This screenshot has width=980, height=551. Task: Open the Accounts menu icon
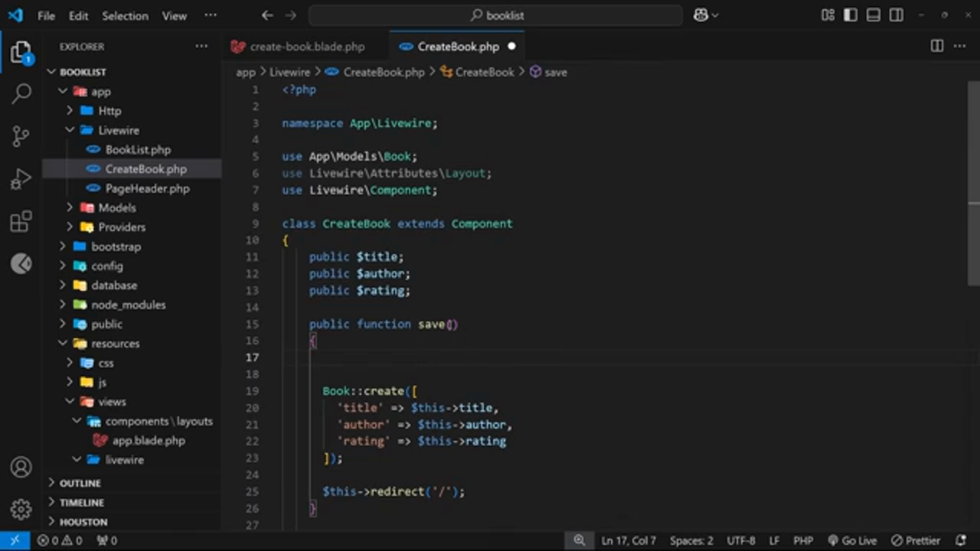21,467
